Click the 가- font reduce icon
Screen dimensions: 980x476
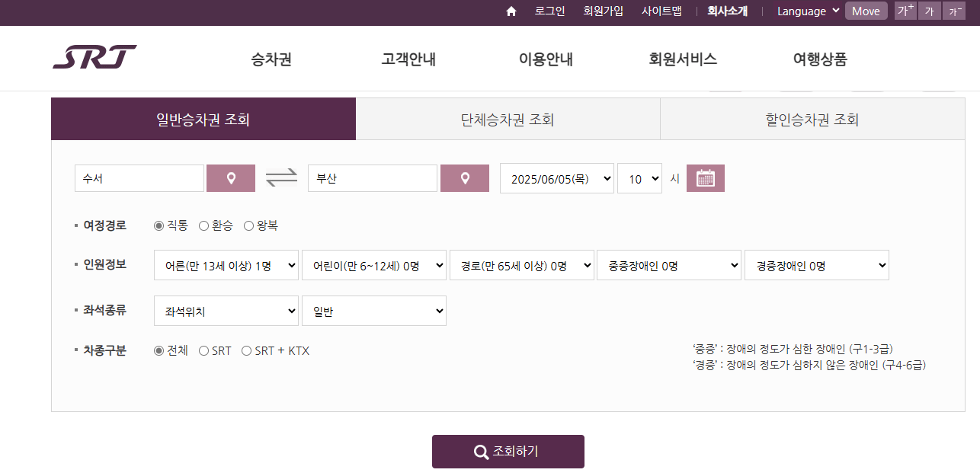point(953,11)
